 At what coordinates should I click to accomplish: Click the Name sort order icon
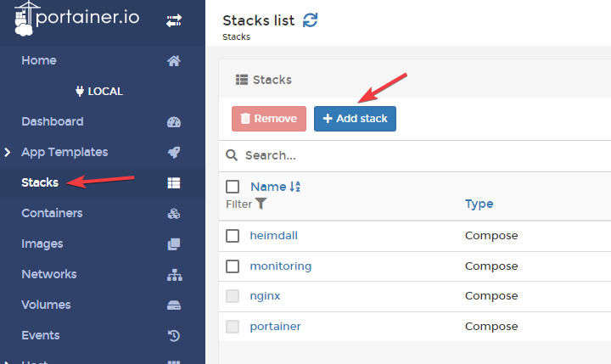(x=295, y=187)
